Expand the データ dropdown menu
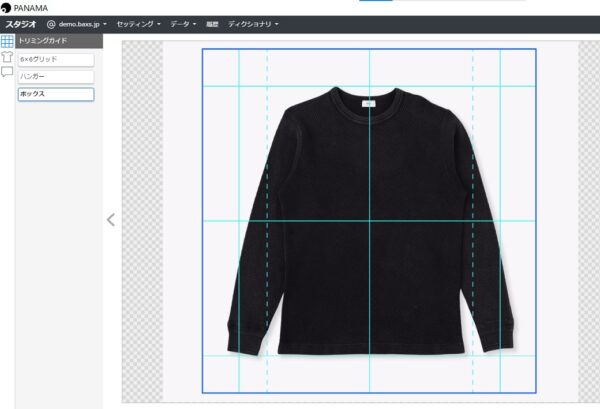Image resolution: width=600 pixels, height=409 pixels. pos(184,23)
